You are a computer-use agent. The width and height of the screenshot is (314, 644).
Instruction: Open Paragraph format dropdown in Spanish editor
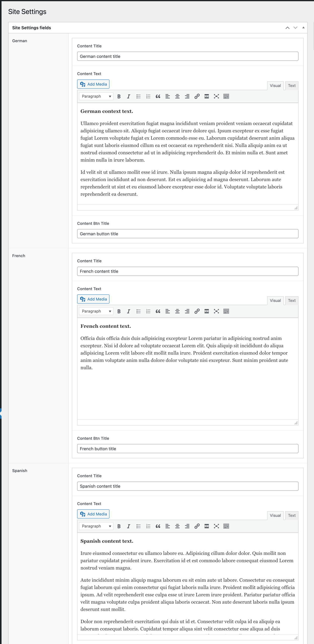96,526
